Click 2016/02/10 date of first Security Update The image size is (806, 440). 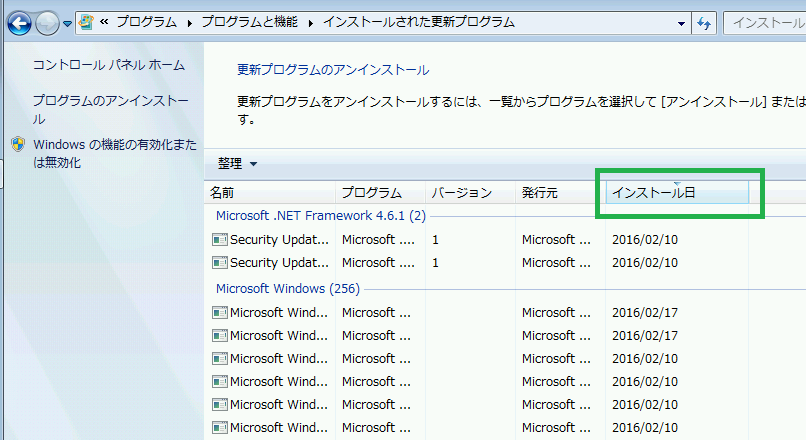click(x=645, y=240)
